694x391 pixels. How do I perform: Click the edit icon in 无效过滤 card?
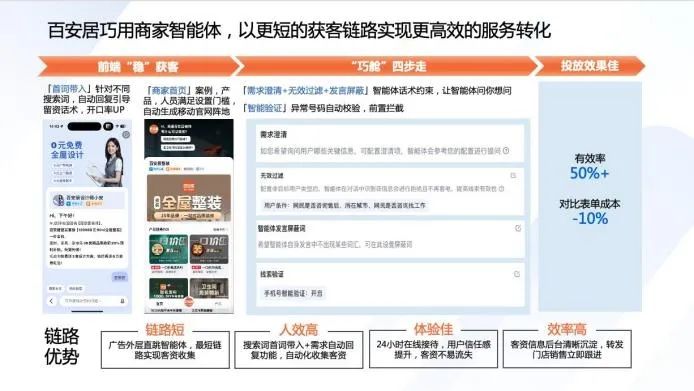513,175
